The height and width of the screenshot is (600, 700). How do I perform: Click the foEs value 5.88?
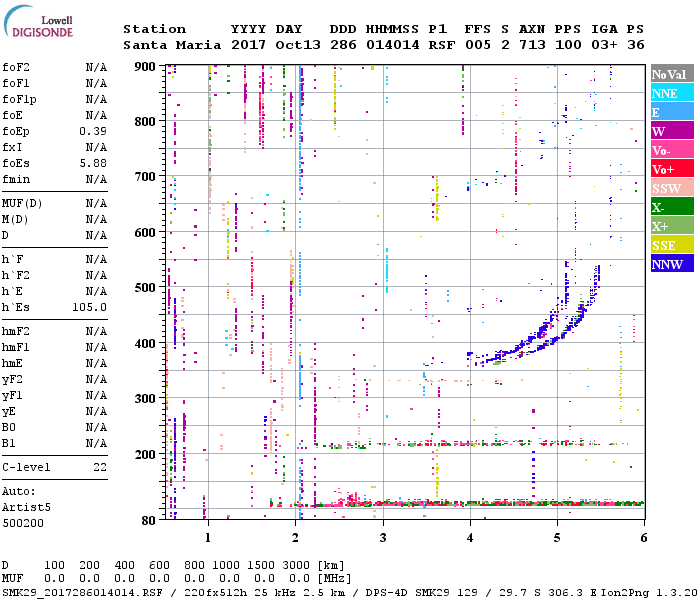click(x=93, y=163)
